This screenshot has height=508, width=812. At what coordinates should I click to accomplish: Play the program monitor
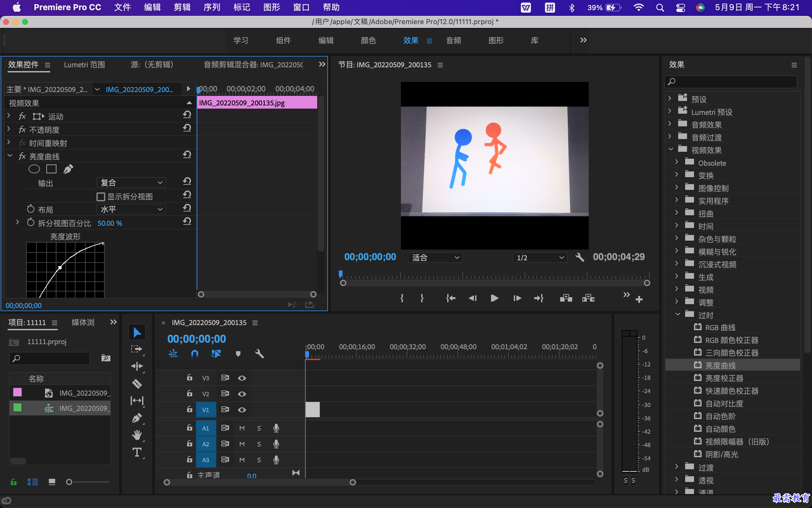click(494, 298)
